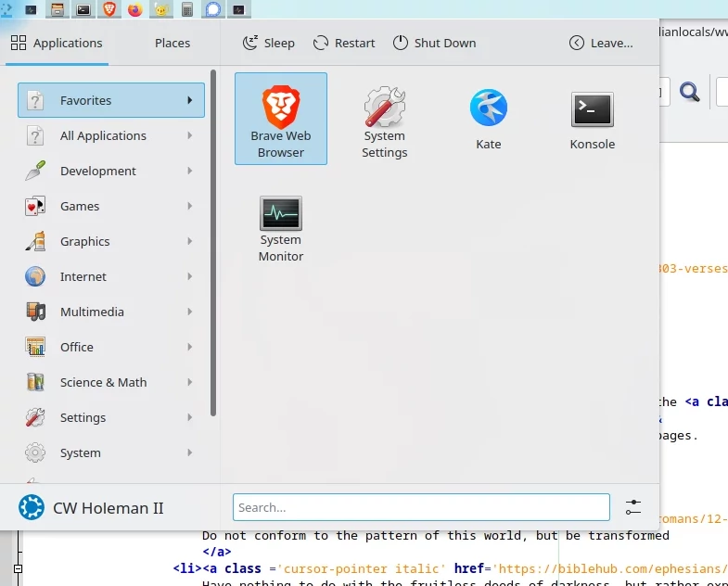Click the Restart button

click(344, 43)
